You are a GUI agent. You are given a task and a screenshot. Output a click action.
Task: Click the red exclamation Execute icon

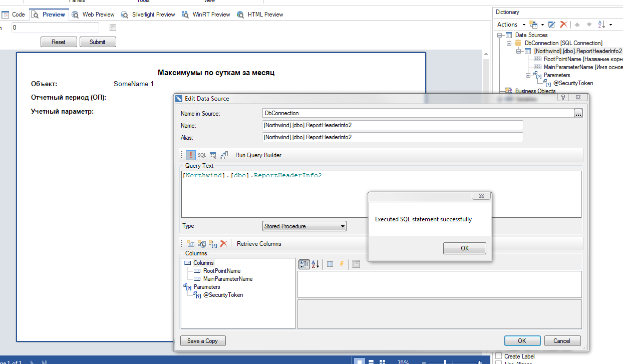pos(191,155)
